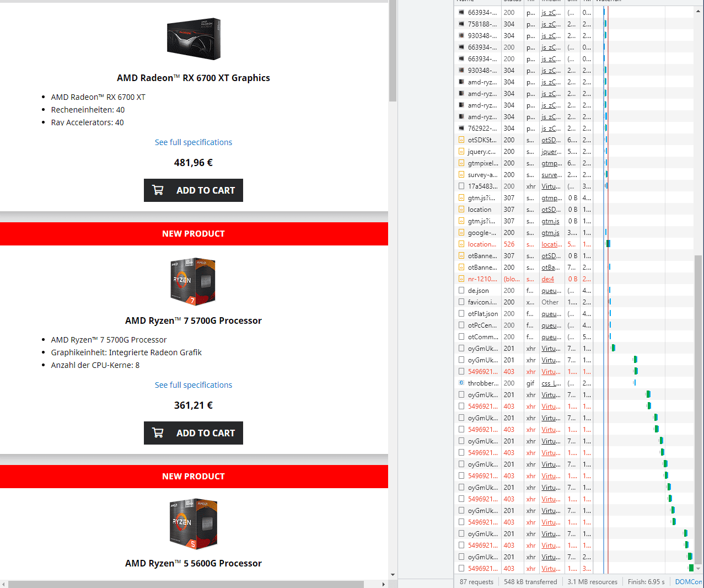Click the Radeon RX 6700 XT box image
The height and width of the screenshot is (588, 704).
[x=194, y=39]
